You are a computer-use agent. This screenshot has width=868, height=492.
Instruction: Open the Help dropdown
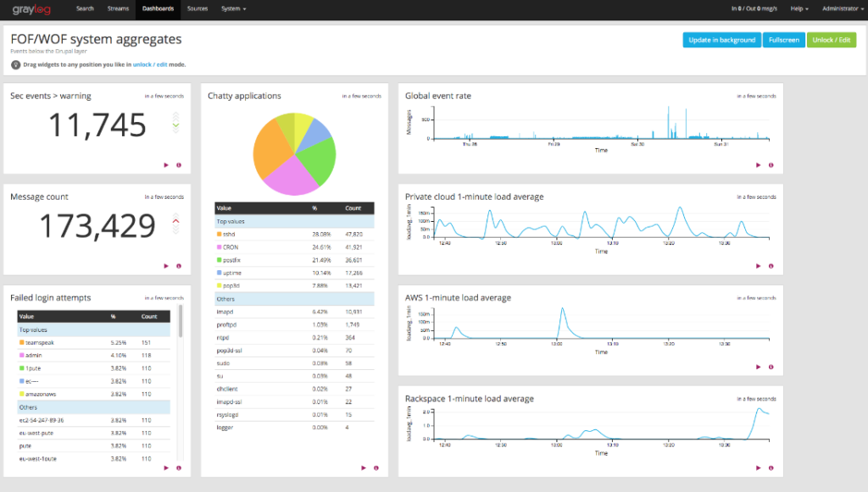pyautogui.click(x=798, y=9)
